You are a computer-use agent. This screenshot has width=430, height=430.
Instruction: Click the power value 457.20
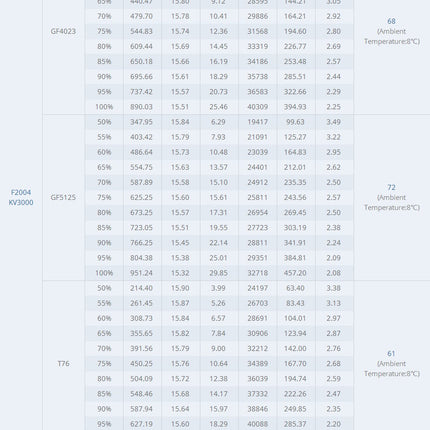point(295,273)
